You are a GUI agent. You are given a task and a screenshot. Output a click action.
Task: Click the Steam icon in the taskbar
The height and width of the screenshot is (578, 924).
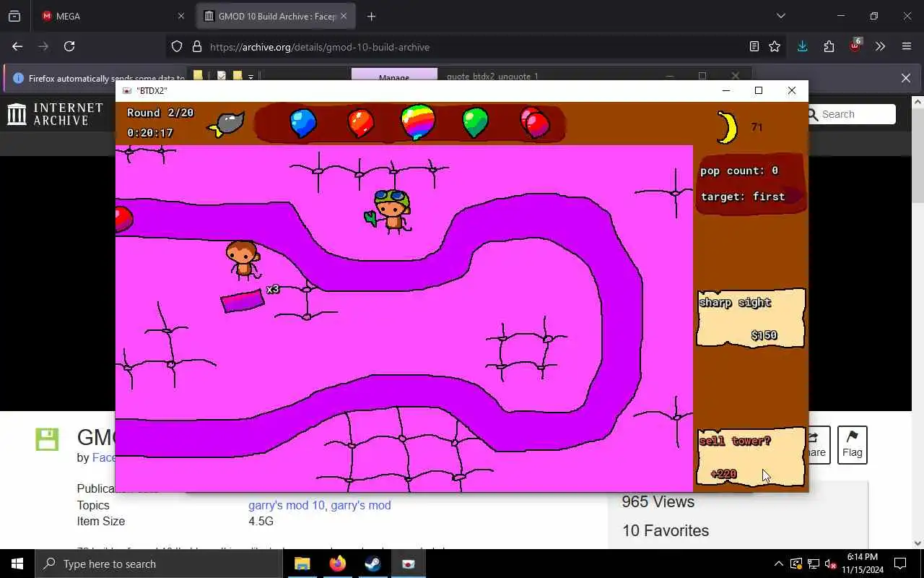coord(372,564)
